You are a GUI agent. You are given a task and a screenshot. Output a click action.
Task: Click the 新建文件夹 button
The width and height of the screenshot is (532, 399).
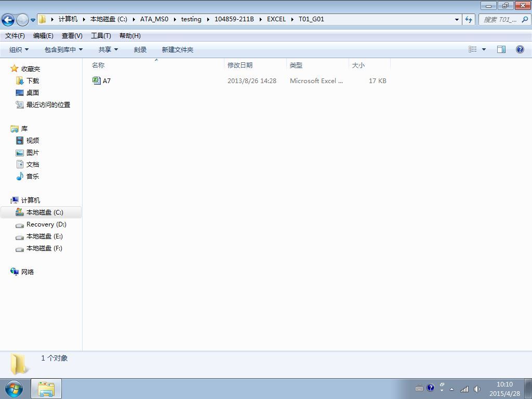point(178,49)
